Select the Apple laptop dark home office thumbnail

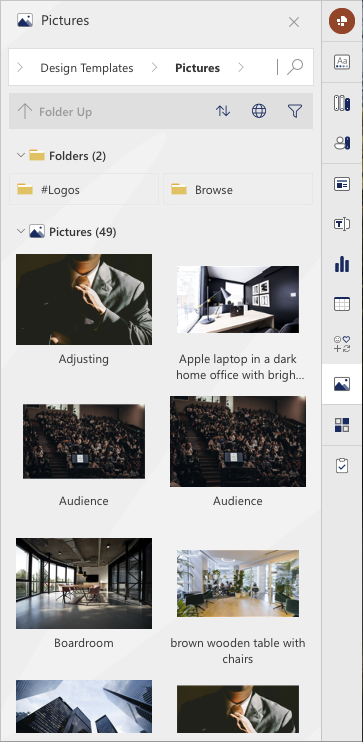click(238, 300)
